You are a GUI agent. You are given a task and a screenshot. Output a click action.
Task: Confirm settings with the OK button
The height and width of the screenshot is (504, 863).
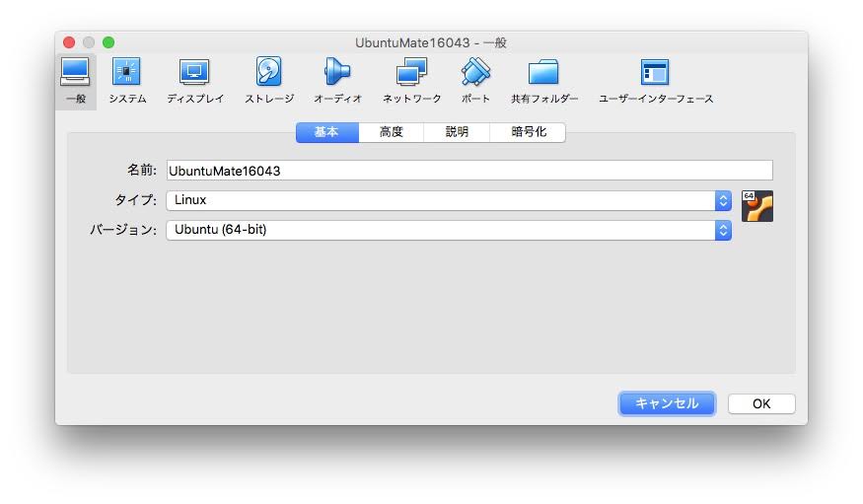[x=761, y=403]
